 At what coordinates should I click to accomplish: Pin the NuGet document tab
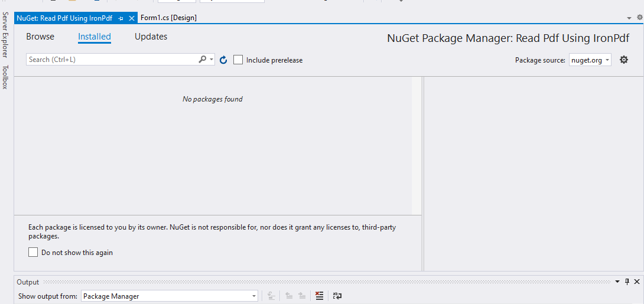coord(121,18)
